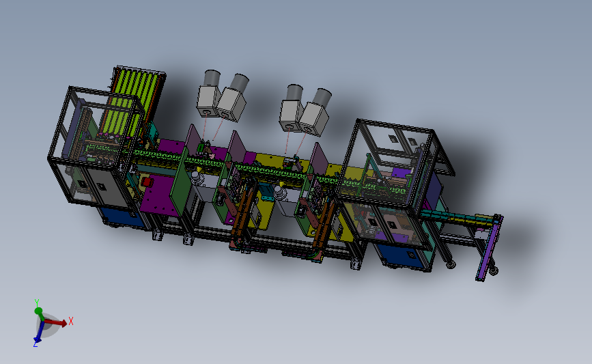Select the red motor on the magenta plate

147,182
